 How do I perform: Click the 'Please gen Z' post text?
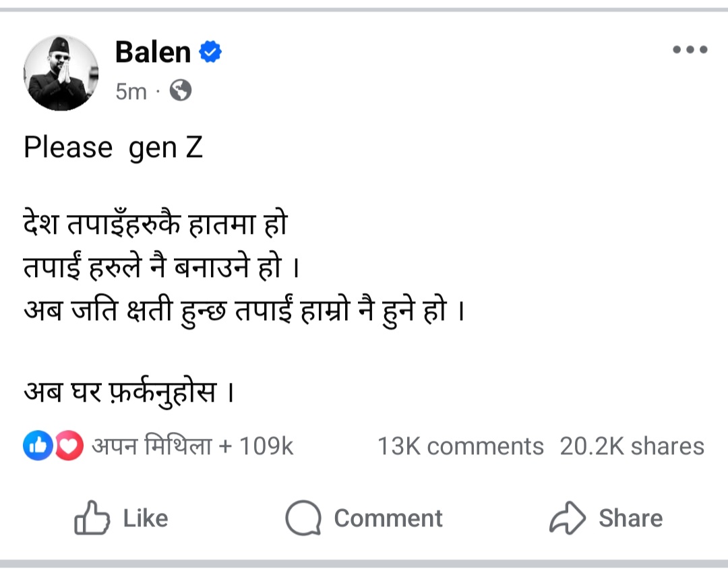[x=113, y=148]
